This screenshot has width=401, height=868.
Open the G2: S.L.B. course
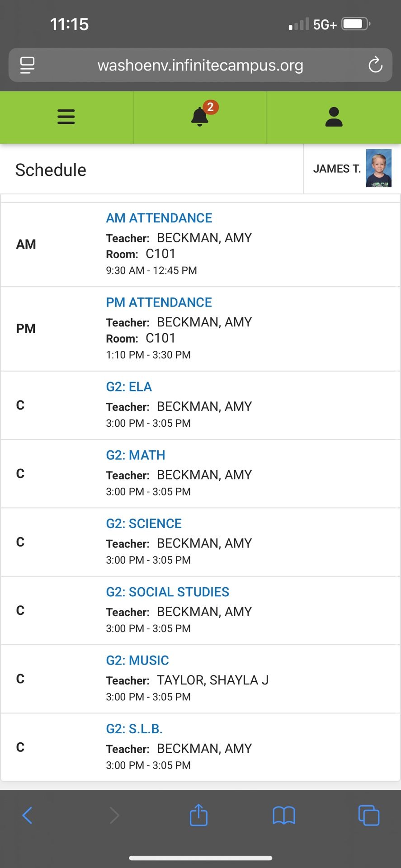(134, 729)
